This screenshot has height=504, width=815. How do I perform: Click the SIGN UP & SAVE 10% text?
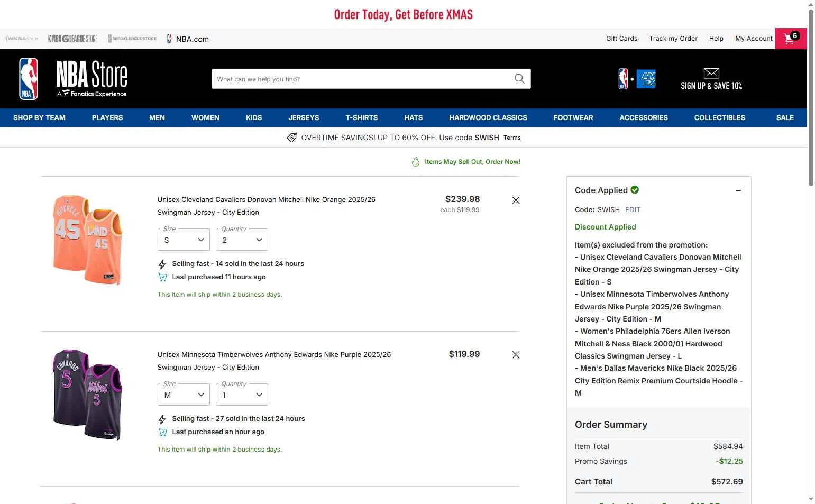(711, 86)
